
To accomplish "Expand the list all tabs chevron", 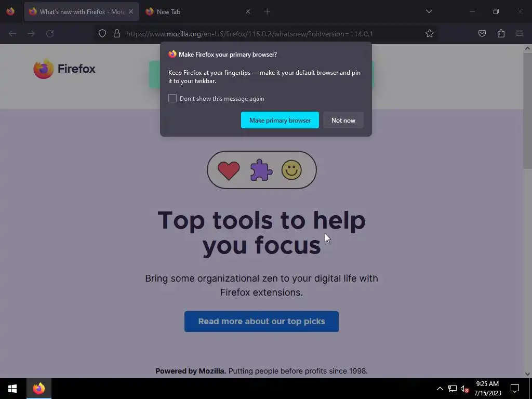I will point(429,11).
